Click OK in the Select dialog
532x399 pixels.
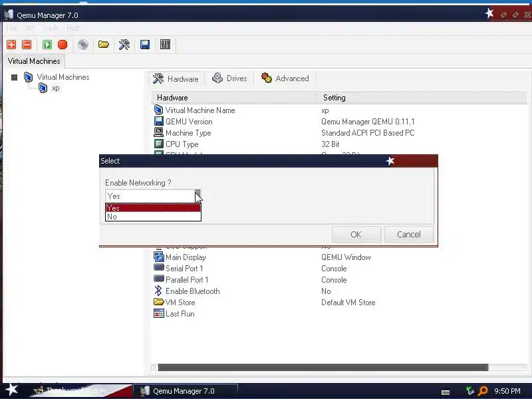[356, 235]
